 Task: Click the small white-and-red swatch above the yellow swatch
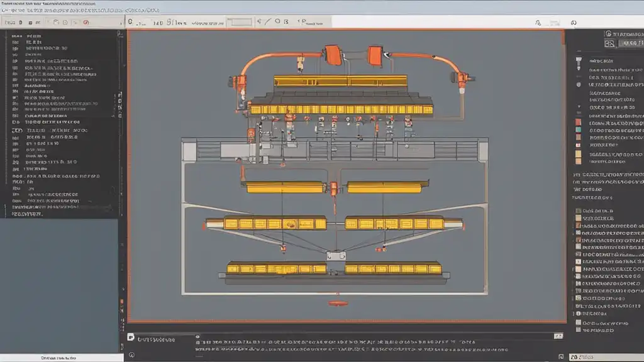(579, 145)
